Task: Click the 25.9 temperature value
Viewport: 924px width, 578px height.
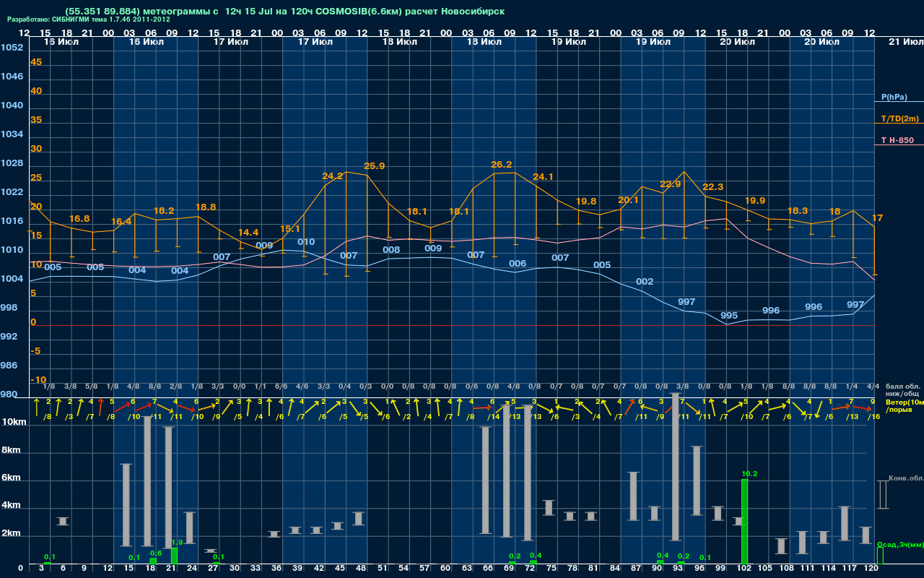Action: tap(375, 166)
